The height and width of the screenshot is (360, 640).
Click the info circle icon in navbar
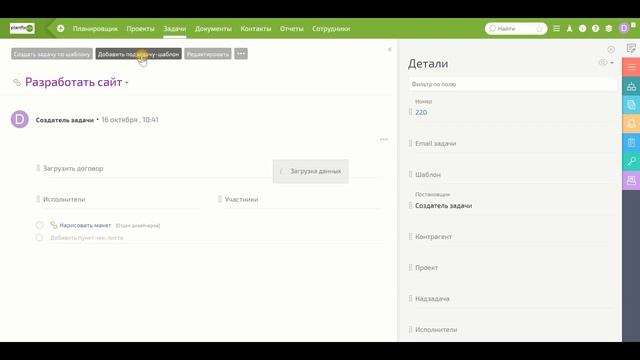pyautogui.click(x=582, y=29)
